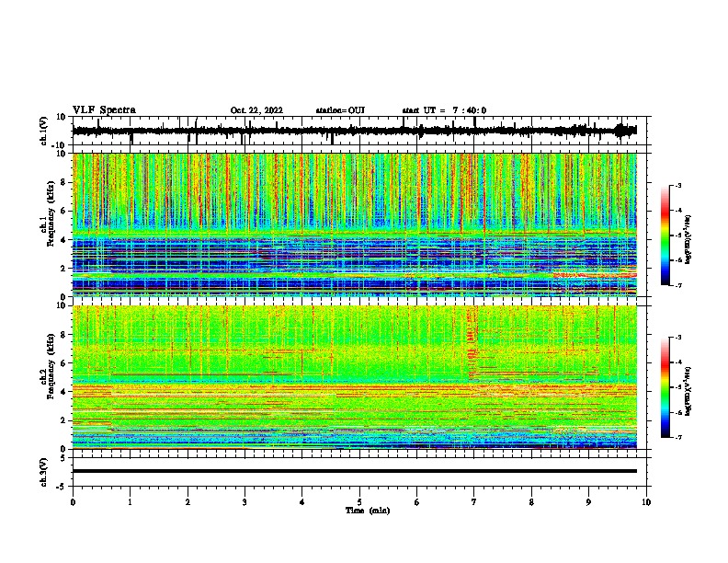Screen dimensions: 728x563
Task: Click the "Time (min)" axis title
Action: pos(368,511)
